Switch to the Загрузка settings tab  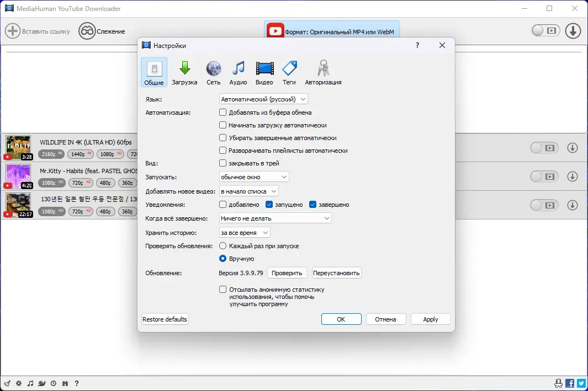coord(184,73)
